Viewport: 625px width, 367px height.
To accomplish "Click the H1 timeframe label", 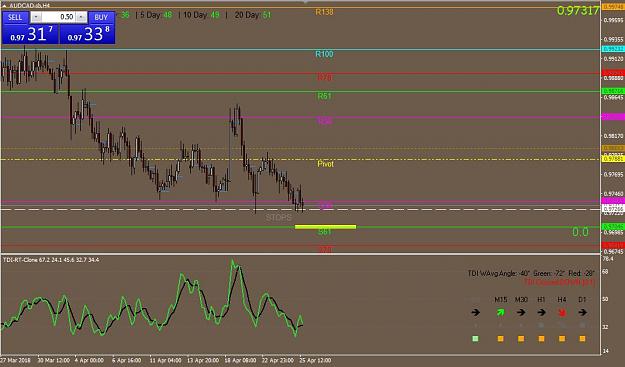I will pyautogui.click(x=541, y=300).
